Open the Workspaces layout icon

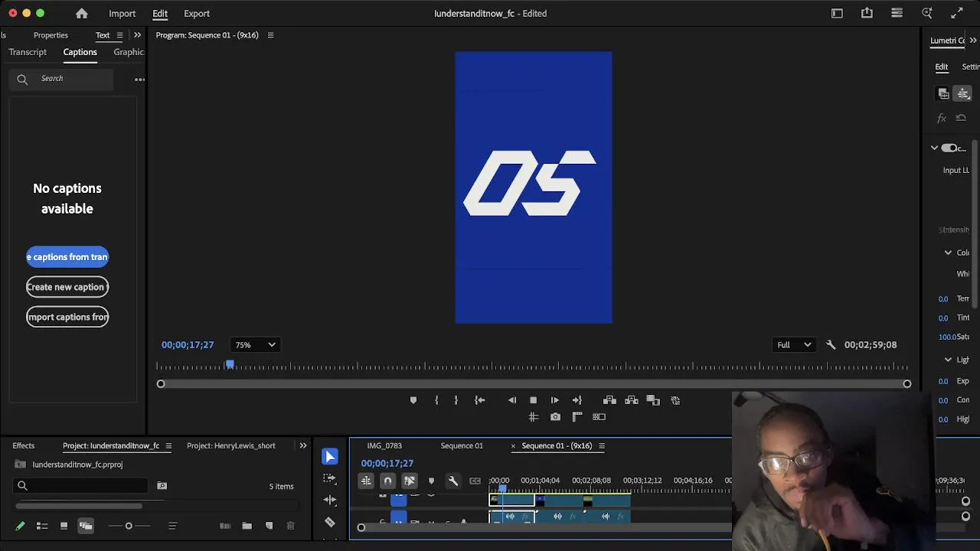pyautogui.click(x=837, y=13)
